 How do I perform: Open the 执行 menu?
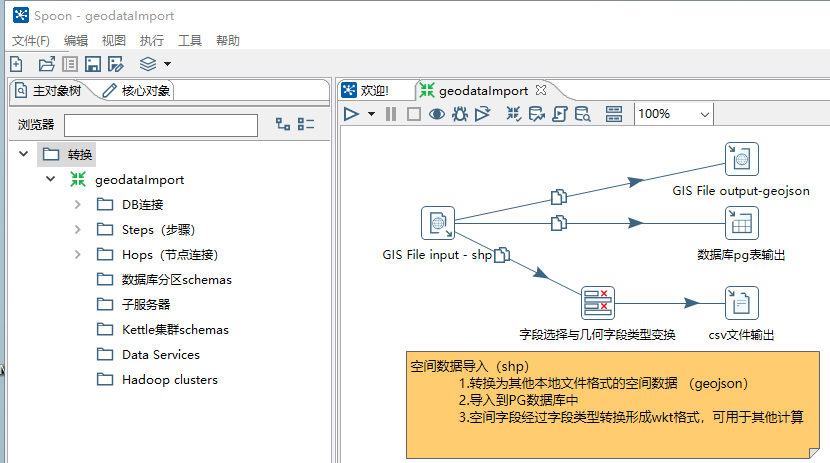[x=152, y=41]
